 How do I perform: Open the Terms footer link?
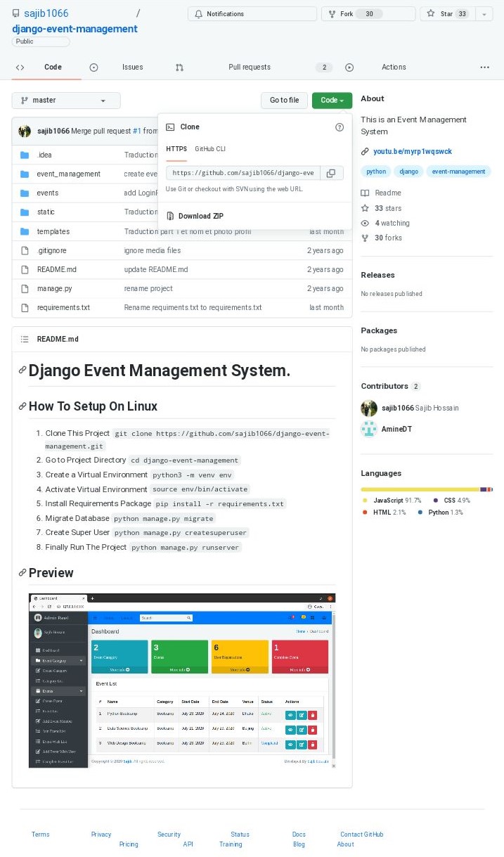pyautogui.click(x=41, y=835)
